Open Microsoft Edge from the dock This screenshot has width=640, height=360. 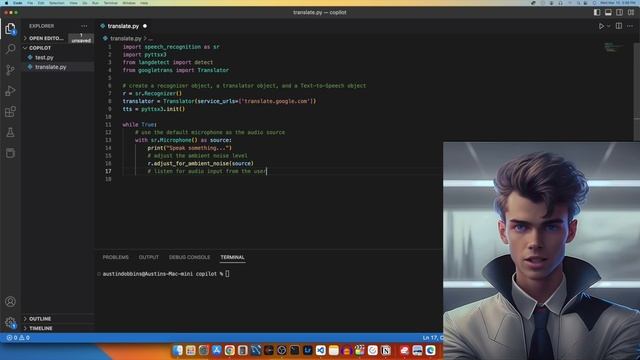(x=430, y=350)
